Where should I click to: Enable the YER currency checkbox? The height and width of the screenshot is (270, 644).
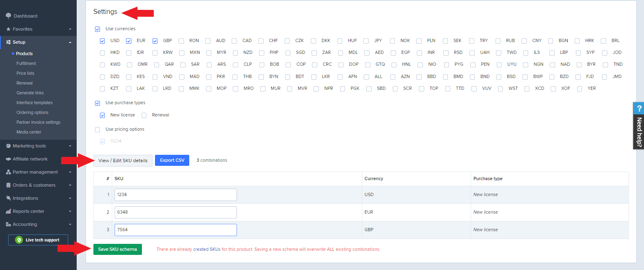[x=580, y=89]
